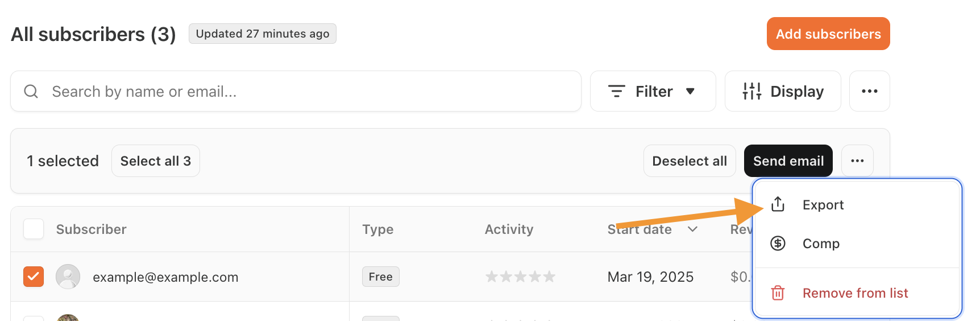Click the Export share icon
The width and height of the screenshot is (980, 321).
pyautogui.click(x=778, y=204)
